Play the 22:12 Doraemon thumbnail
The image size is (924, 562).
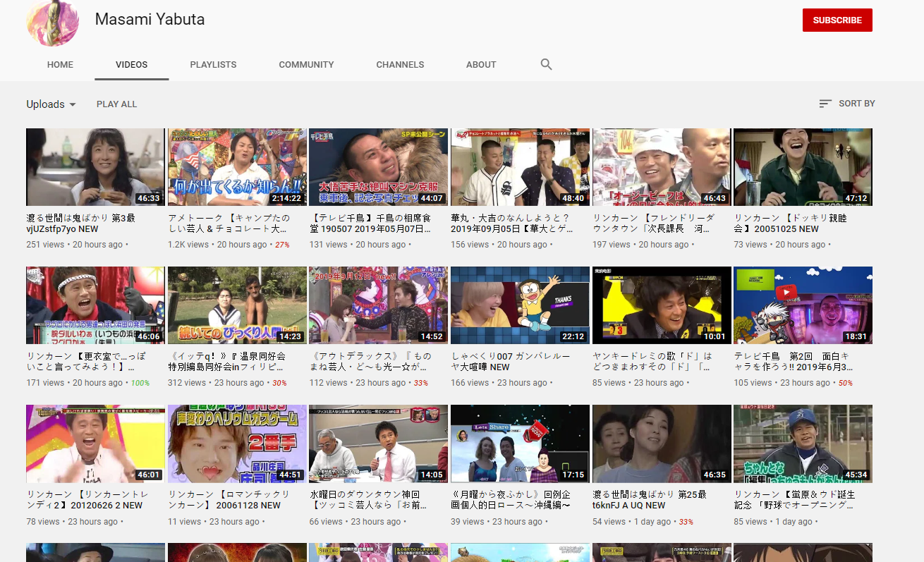520,305
